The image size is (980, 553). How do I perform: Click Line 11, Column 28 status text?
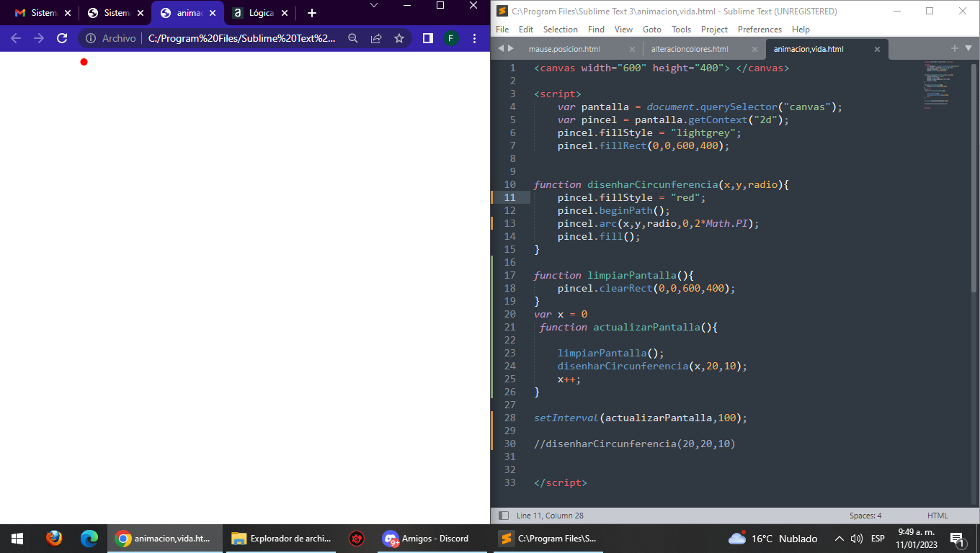(550, 516)
